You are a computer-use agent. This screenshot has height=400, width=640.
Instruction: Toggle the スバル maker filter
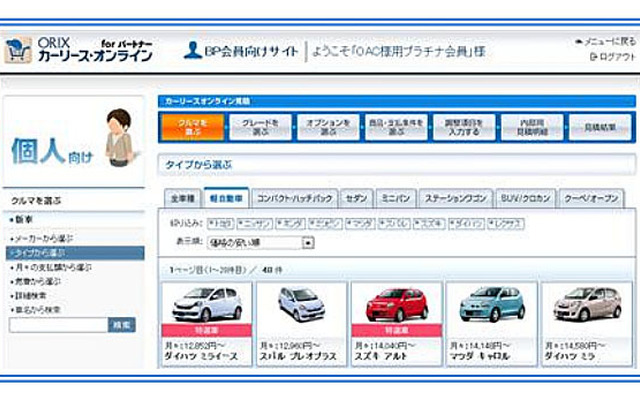click(394, 224)
